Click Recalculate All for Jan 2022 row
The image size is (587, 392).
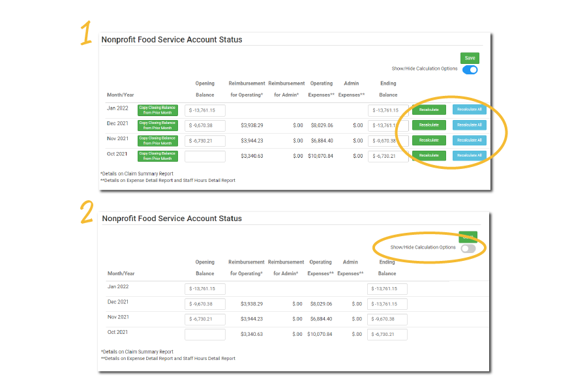(x=469, y=110)
